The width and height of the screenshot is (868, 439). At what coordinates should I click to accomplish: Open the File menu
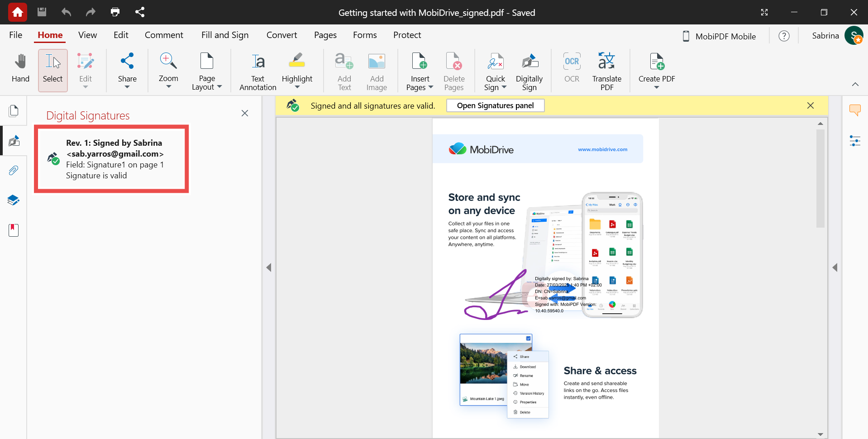point(16,35)
